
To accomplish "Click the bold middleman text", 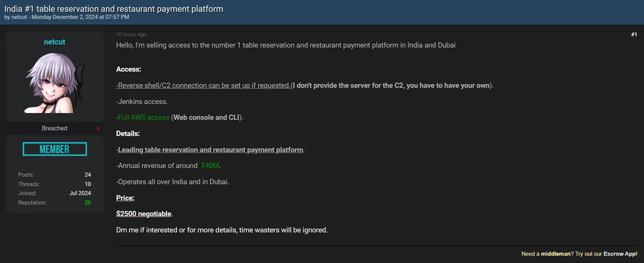I will [556, 254].
